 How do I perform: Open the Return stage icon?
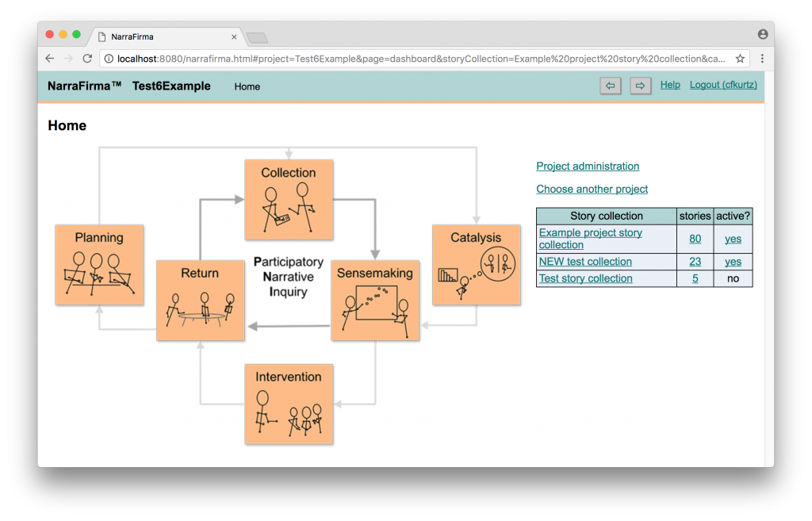[x=200, y=301]
